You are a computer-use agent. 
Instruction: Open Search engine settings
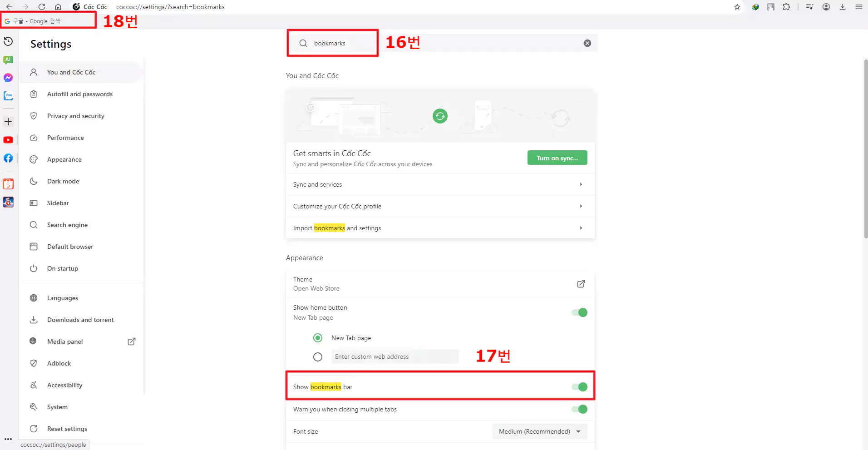(82, 225)
